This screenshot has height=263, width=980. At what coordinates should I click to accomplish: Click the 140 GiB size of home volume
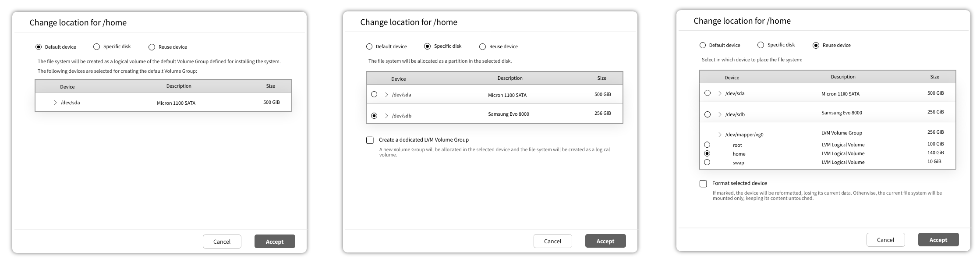tap(936, 153)
